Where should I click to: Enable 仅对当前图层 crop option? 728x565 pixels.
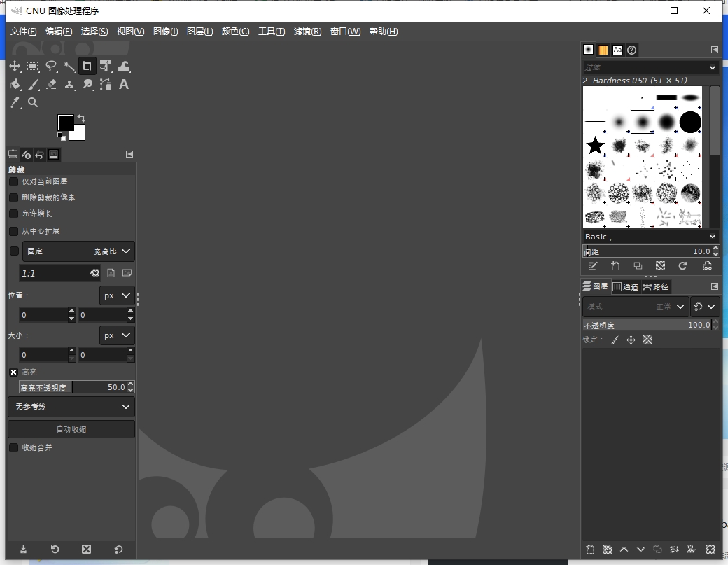coord(13,181)
